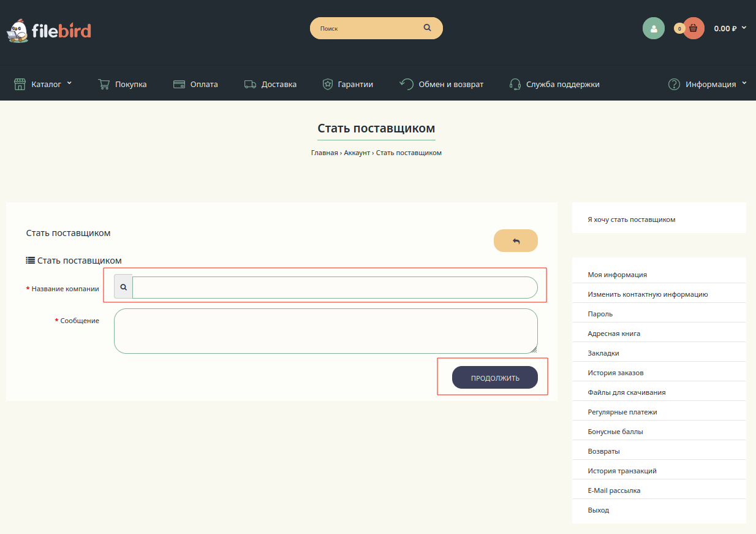Click the magnifier icon beside company name field
This screenshot has height=534, width=756.
pyautogui.click(x=123, y=287)
